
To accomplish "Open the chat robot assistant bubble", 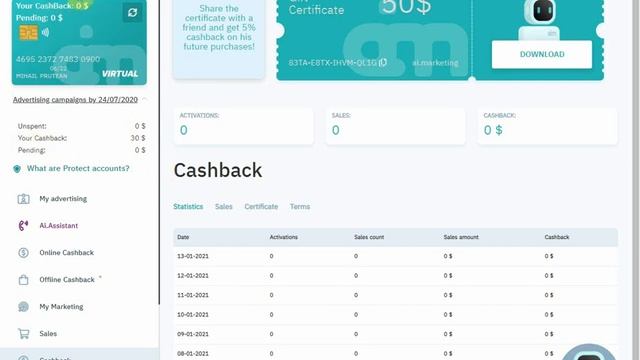I will (589, 353).
